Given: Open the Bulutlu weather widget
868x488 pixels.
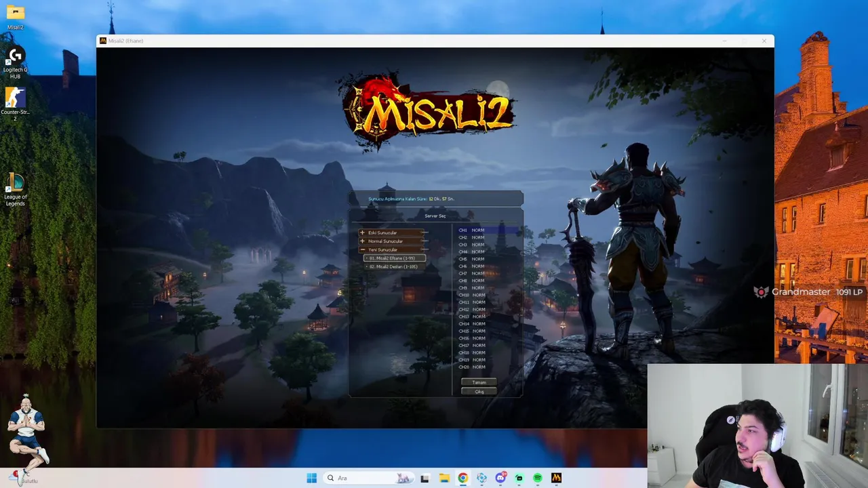Looking at the screenshot, I should (25, 478).
